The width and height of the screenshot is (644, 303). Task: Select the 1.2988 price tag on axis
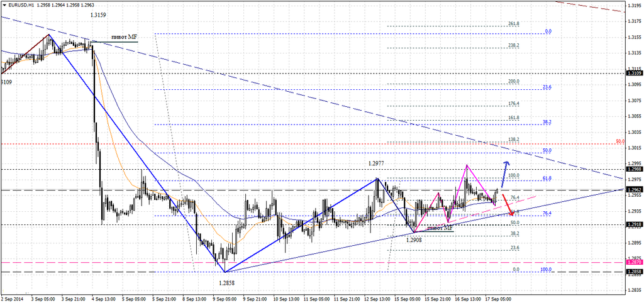[x=634, y=168]
